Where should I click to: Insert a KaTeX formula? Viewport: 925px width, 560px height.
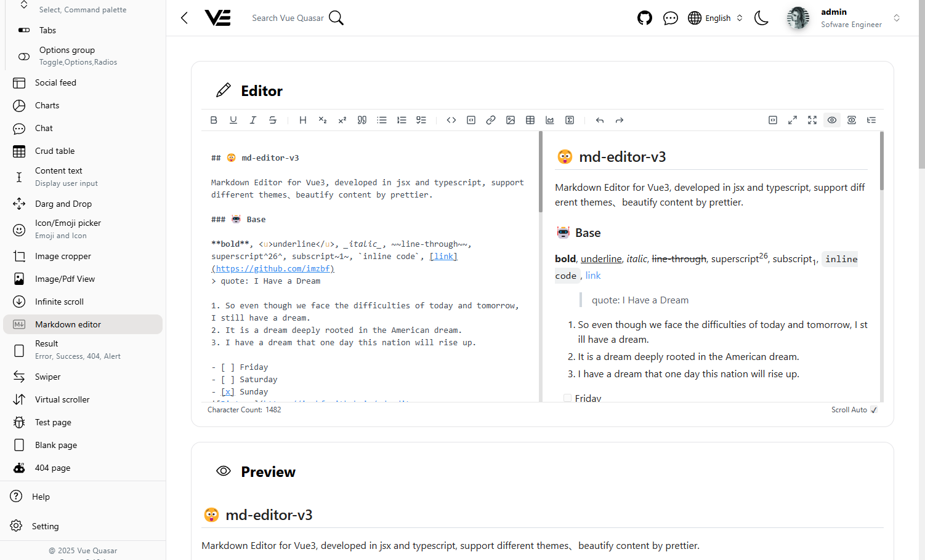tap(570, 120)
